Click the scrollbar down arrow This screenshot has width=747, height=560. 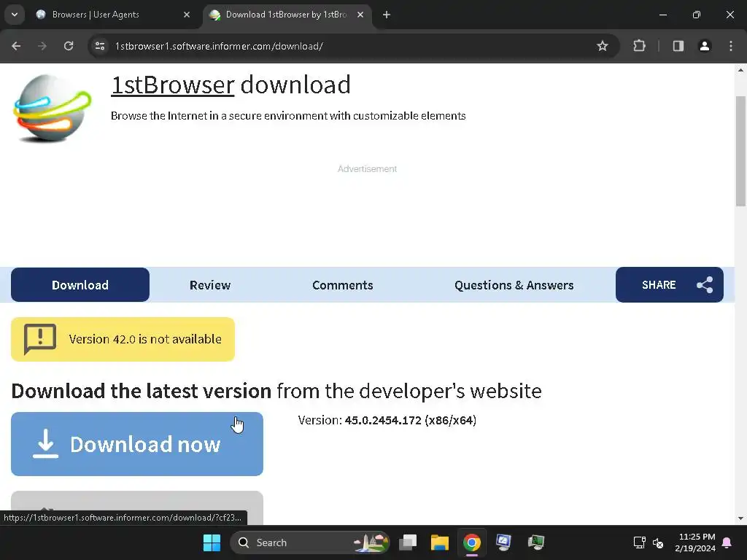741,518
